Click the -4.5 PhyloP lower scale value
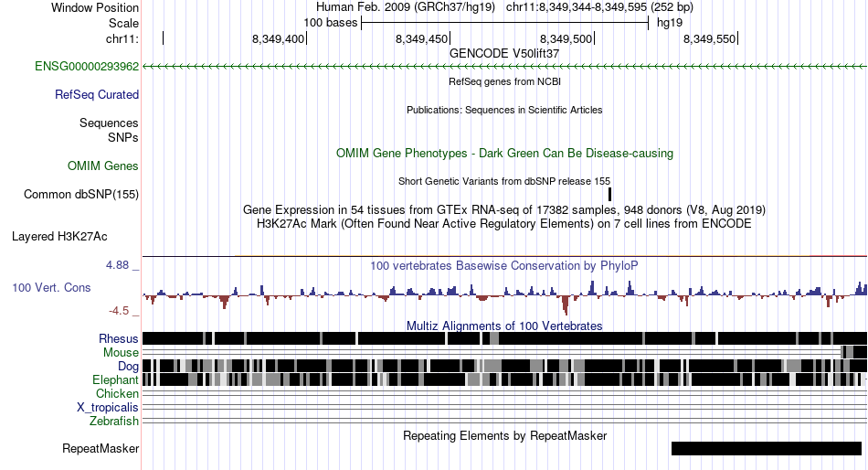The width and height of the screenshot is (868, 470). (x=119, y=311)
